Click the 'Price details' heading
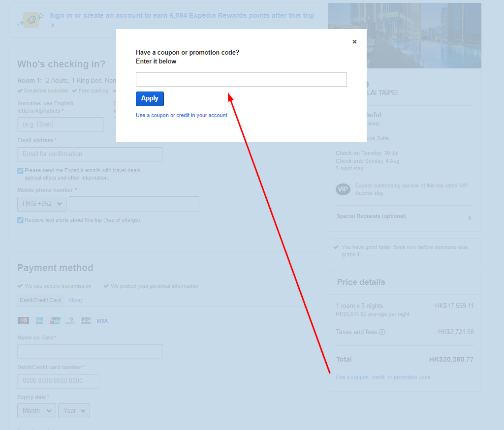 [x=361, y=282]
